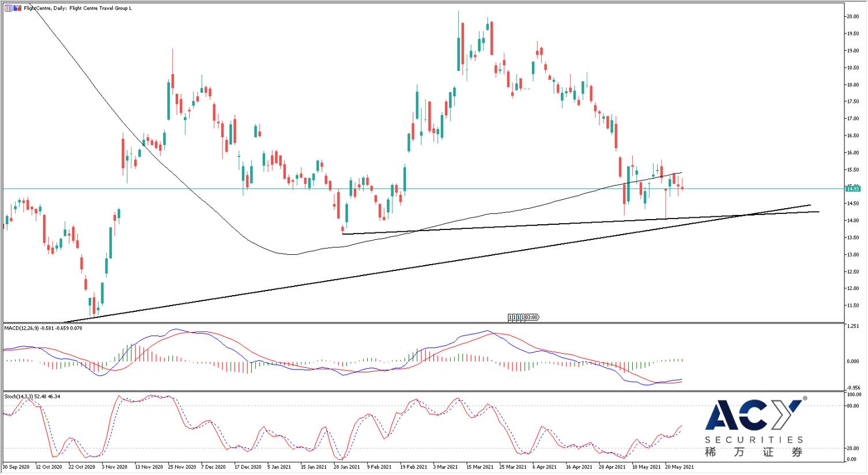Screen dimensions: 868x475
Task: Click the 80.00 Stochastic scale level
Action: pyautogui.click(x=853, y=406)
